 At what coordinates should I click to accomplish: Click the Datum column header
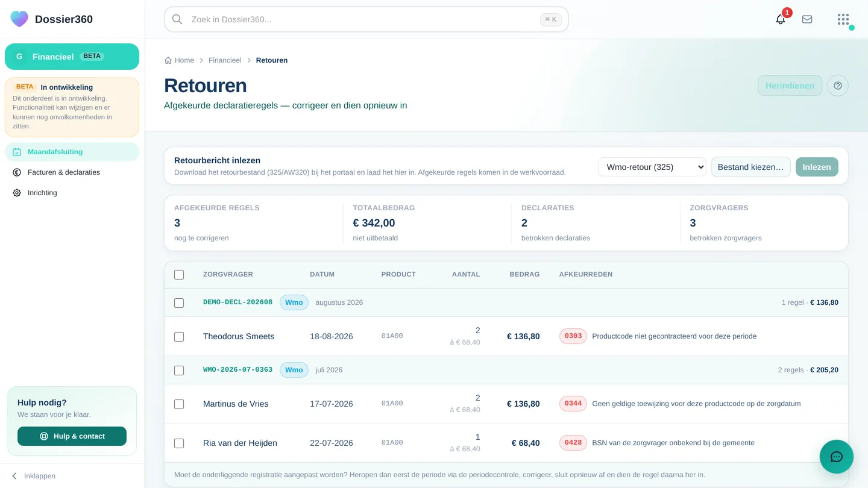point(322,274)
